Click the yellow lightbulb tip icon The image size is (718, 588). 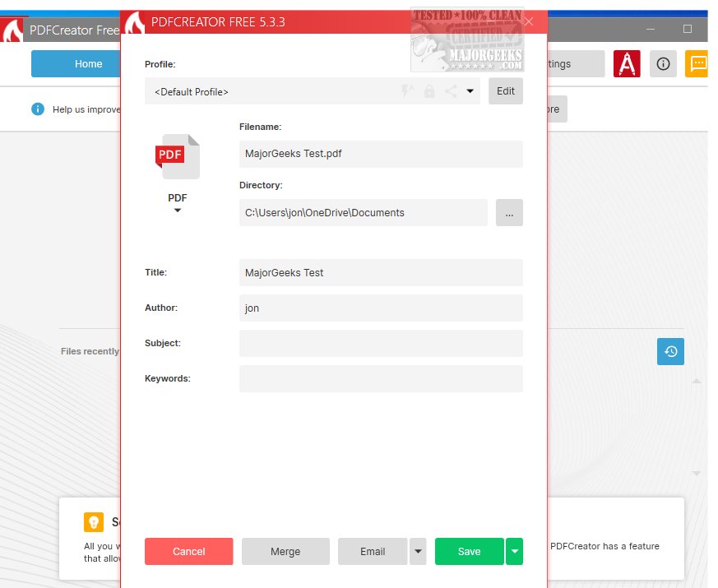(x=94, y=521)
